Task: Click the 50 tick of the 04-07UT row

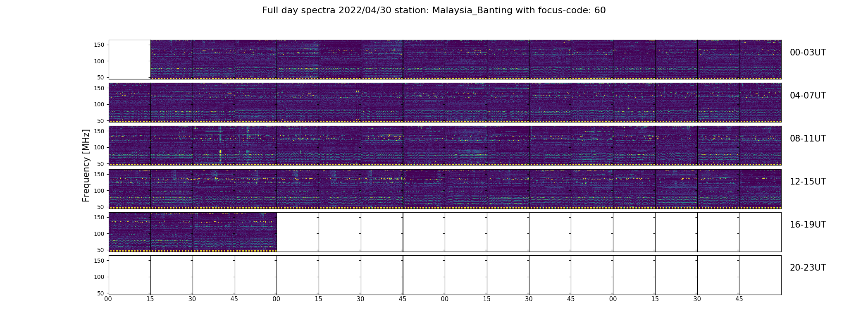Action: point(101,120)
